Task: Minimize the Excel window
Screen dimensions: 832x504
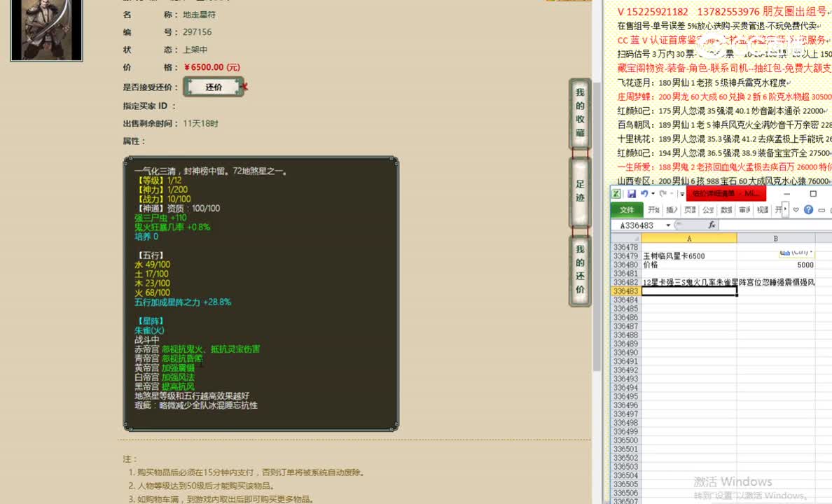Action: pyautogui.click(x=787, y=194)
